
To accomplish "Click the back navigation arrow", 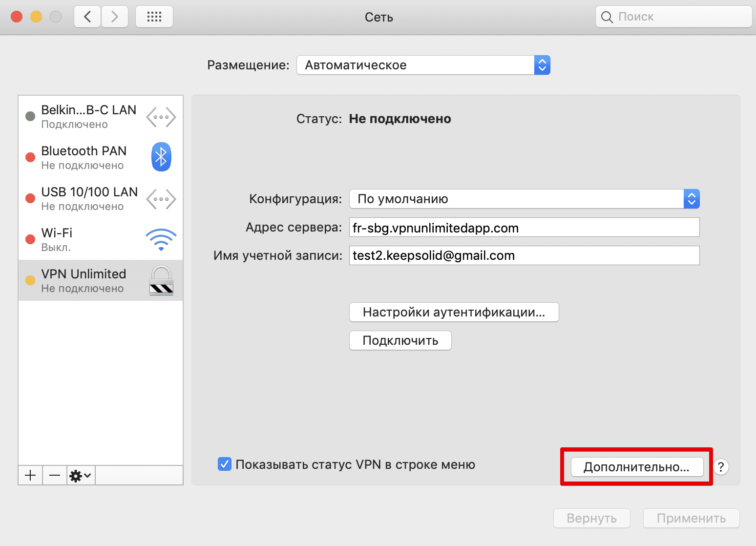I will pos(87,16).
